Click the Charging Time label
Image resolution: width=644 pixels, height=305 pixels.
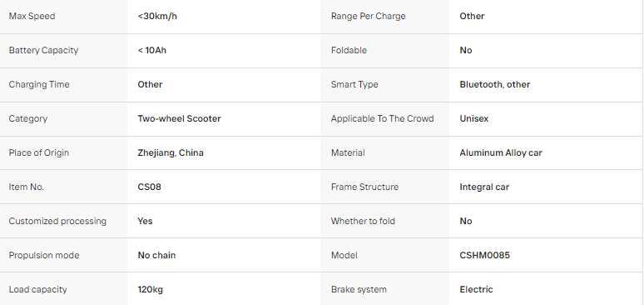[39, 84]
